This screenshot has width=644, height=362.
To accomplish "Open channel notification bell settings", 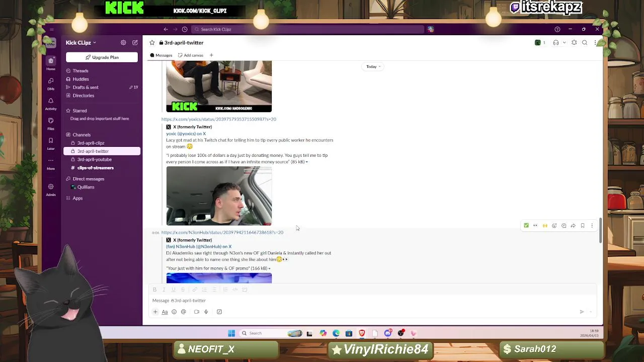I will tap(574, 43).
